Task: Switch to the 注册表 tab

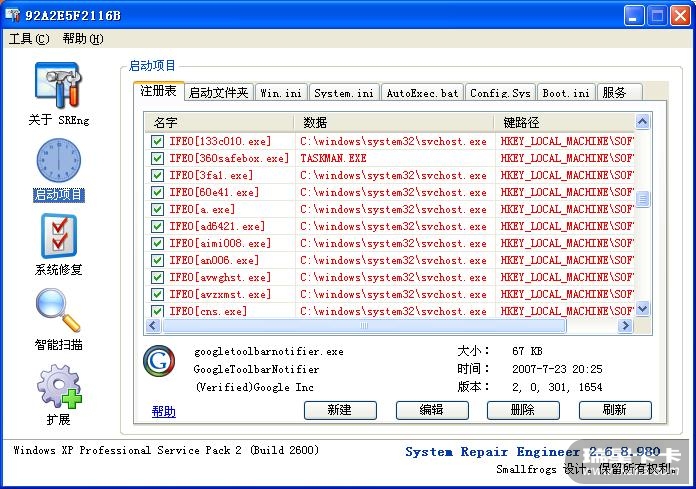Action: tap(158, 91)
